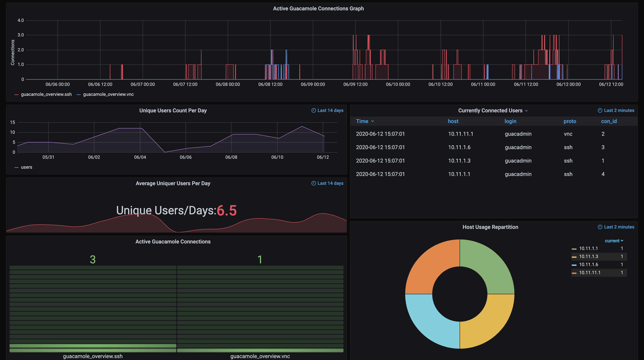The width and height of the screenshot is (644, 360).
Task: Toggle guacamole_overview.ssh series in connections graph legend
Action: point(46,94)
